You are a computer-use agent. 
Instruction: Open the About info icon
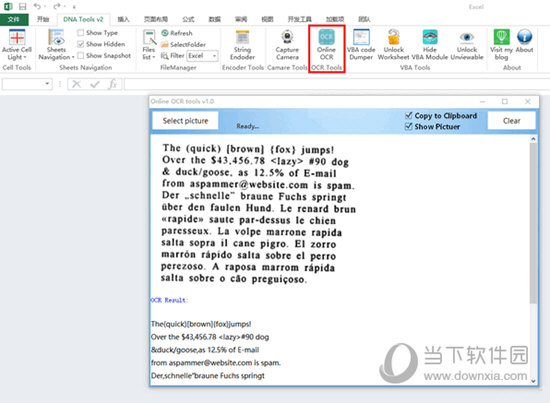(524, 36)
